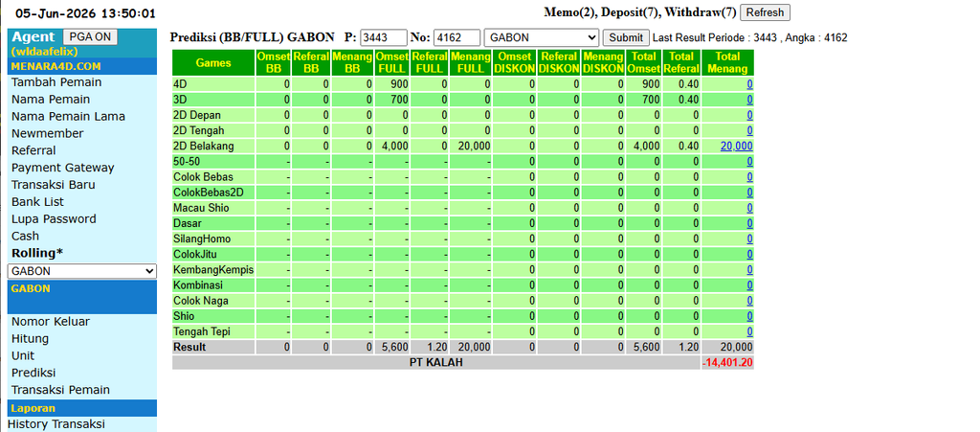Open Rolling* in sidebar
Viewport: 980px width, 432px height.
[37, 253]
